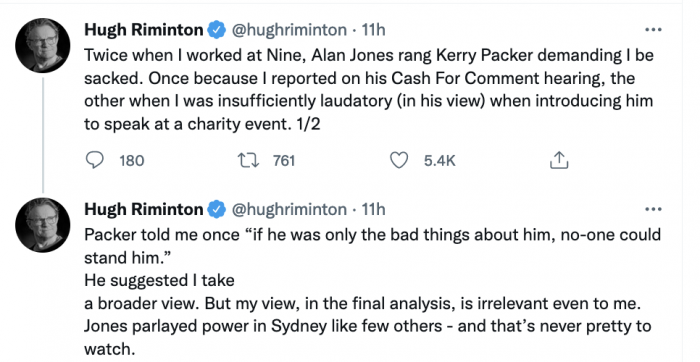Like the tweet about Alan Jones

point(399,160)
